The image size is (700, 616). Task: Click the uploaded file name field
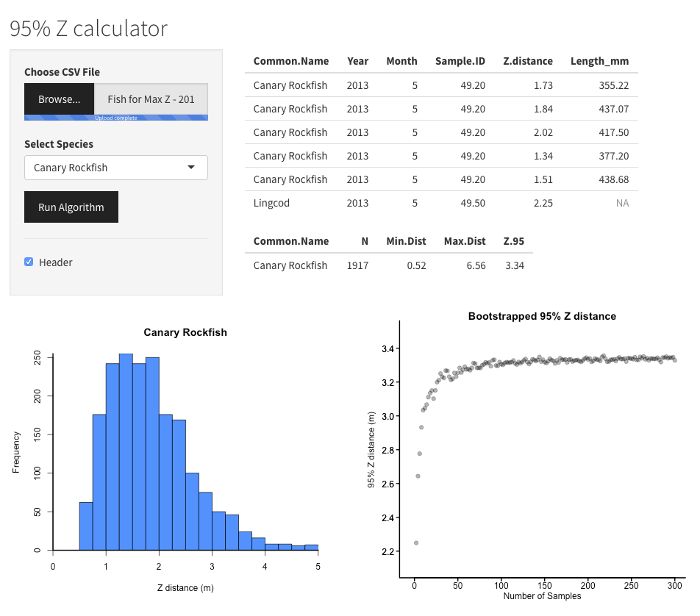pyautogui.click(x=151, y=99)
